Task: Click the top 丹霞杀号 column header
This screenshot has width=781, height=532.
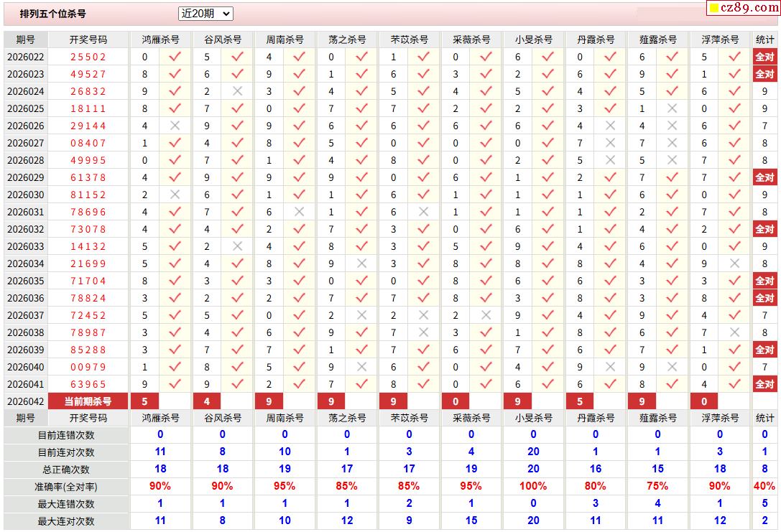Action: pos(596,39)
